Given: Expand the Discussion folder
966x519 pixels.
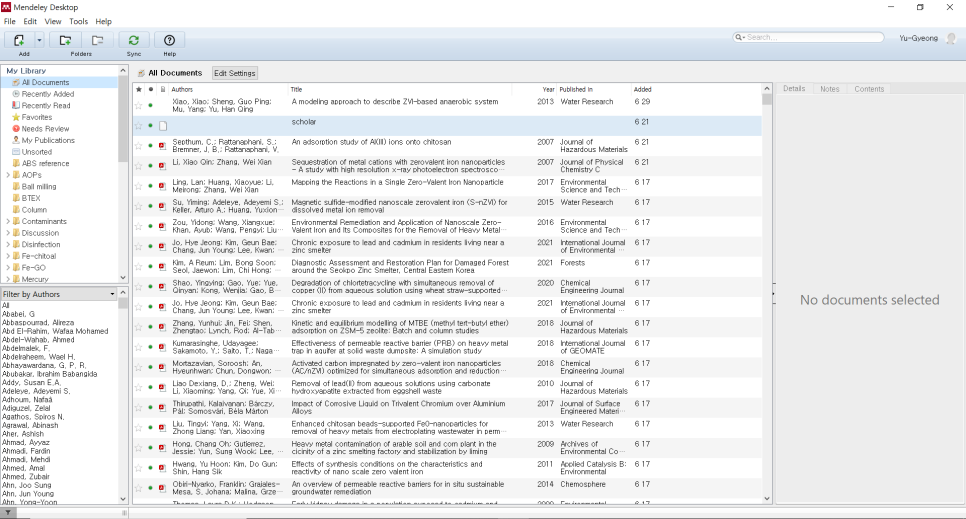Looking at the screenshot, I should coord(8,233).
